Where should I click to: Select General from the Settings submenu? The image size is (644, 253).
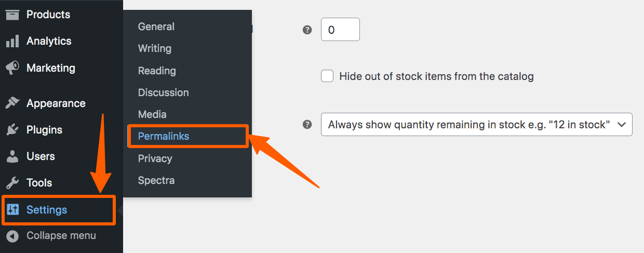156,26
